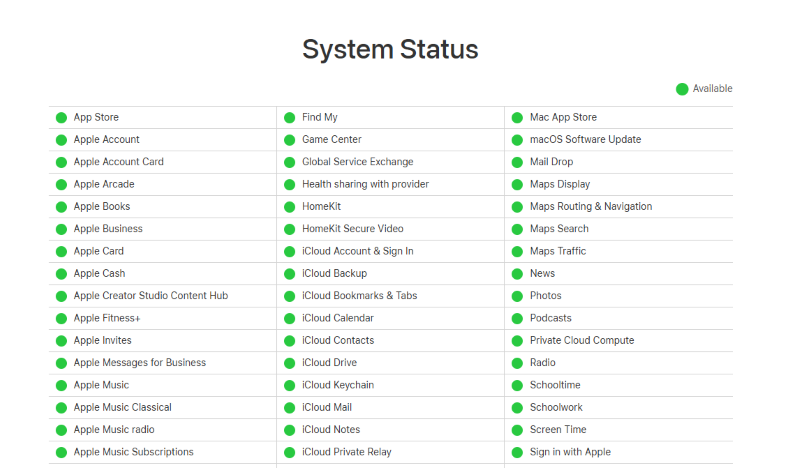Click the status dot for Global Service Exchange

(x=289, y=162)
